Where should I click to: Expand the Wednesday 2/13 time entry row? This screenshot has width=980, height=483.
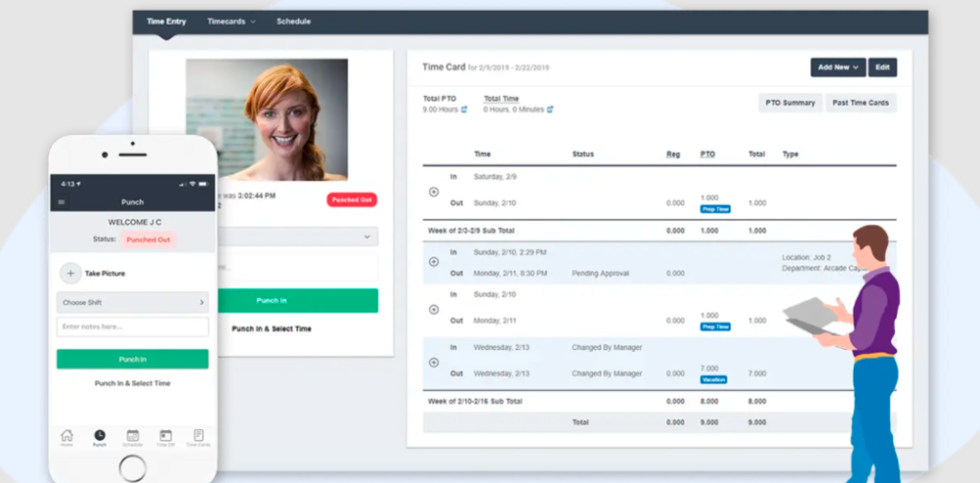pyautogui.click(x=434, y=362)
